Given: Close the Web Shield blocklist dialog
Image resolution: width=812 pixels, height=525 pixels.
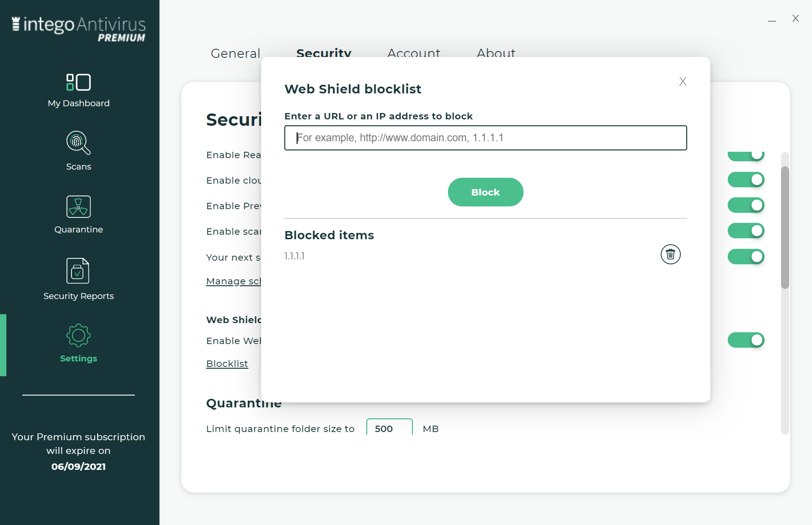Looking at the screenshot, I should point(683,81).
